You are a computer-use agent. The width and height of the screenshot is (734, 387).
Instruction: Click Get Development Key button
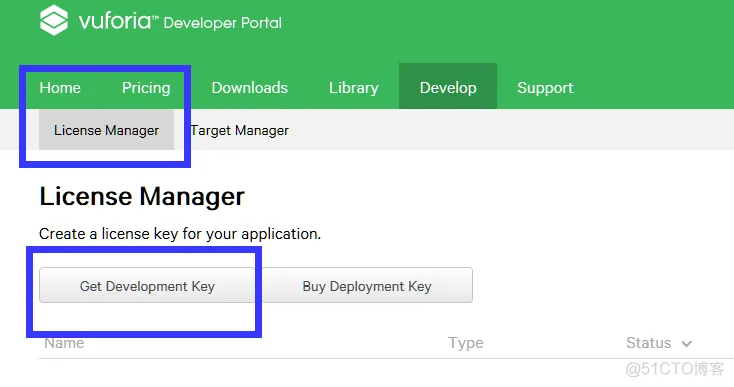[147, 285]
